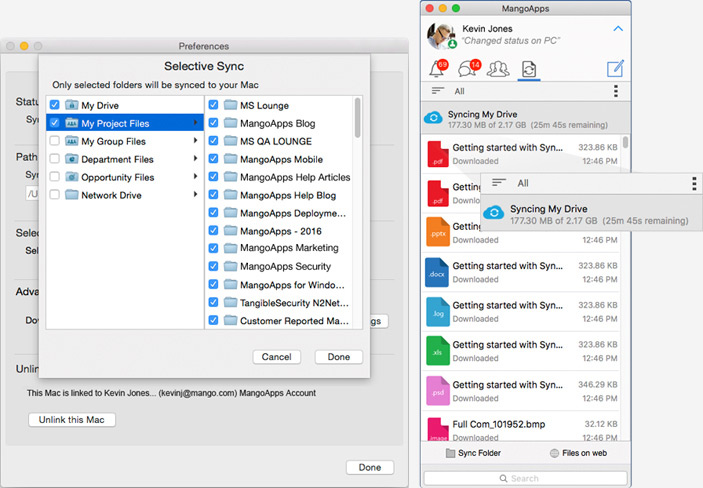
Task: Click the MangoApps Security folder icon
Action: 230,266
